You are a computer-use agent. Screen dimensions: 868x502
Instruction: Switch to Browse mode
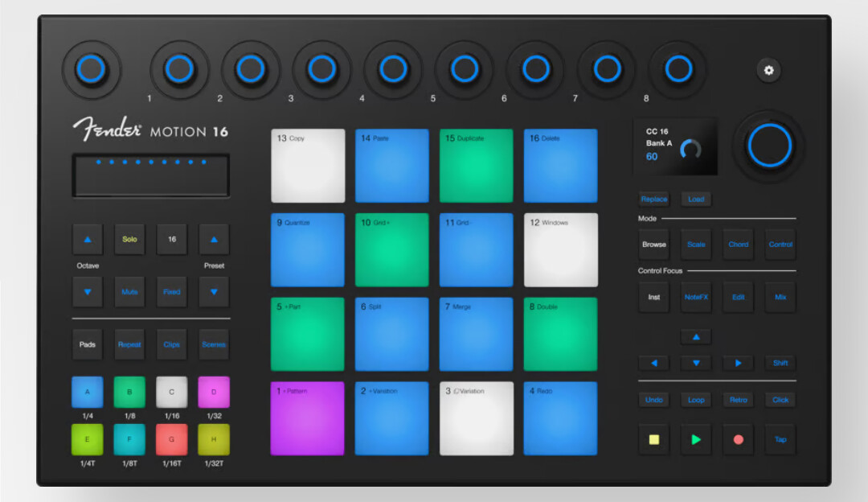click(x=654, y=245)
